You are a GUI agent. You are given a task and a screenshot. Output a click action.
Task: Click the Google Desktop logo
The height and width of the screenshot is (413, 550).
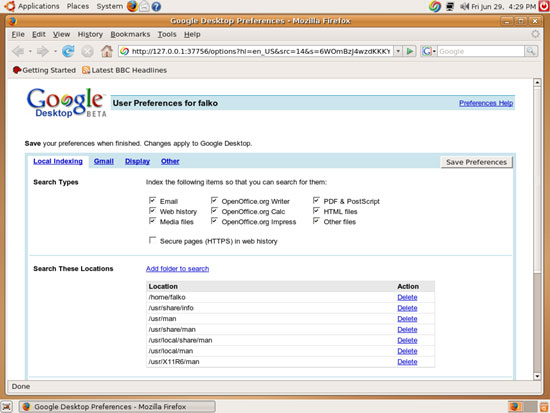click(66, 102)
